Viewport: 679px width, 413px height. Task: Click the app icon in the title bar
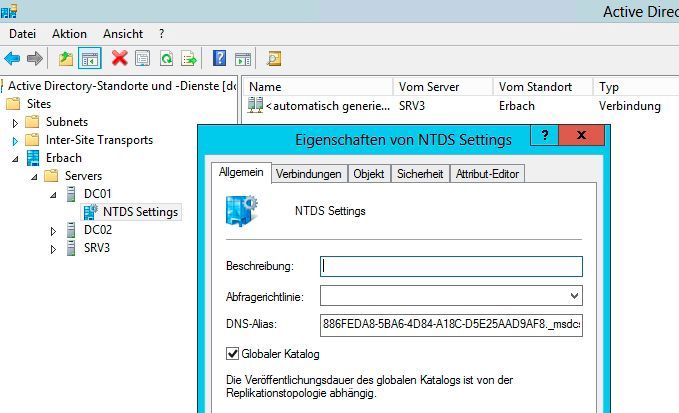[x=9, y=11]
